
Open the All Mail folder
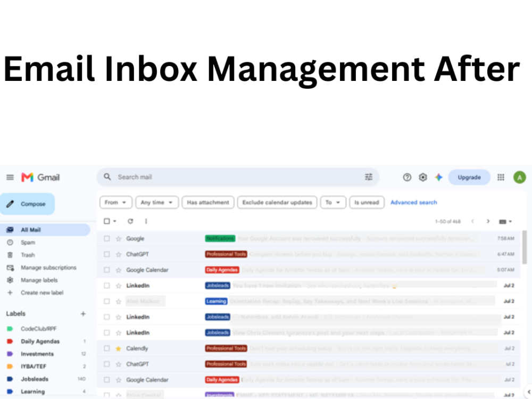click(x=45, y=230)
